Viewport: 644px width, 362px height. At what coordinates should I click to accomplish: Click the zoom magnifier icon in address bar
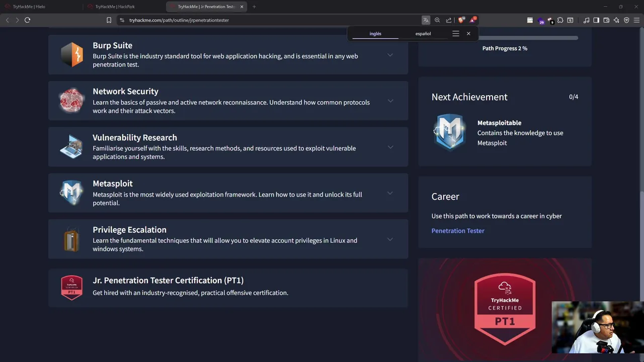point(437,20)
